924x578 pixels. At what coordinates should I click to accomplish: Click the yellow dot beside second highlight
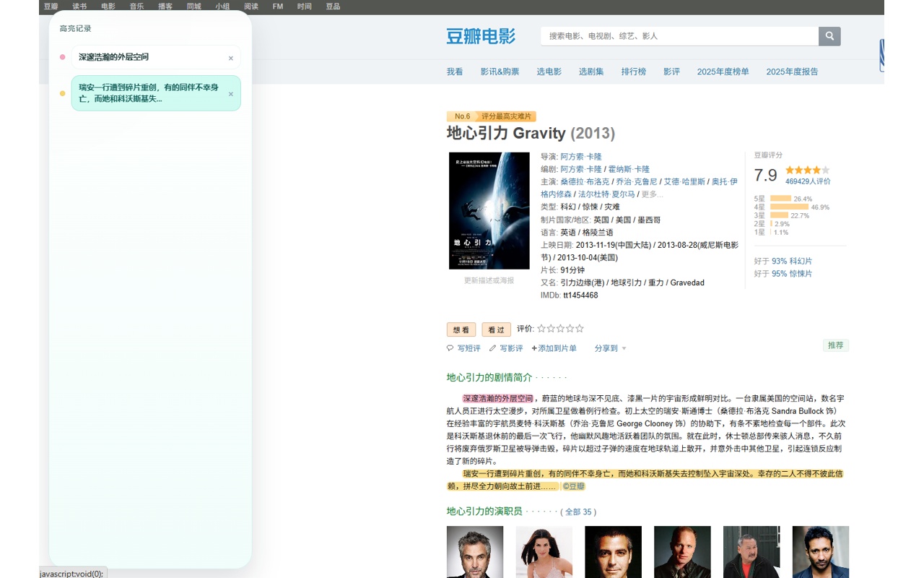click(x=63, y=93)
